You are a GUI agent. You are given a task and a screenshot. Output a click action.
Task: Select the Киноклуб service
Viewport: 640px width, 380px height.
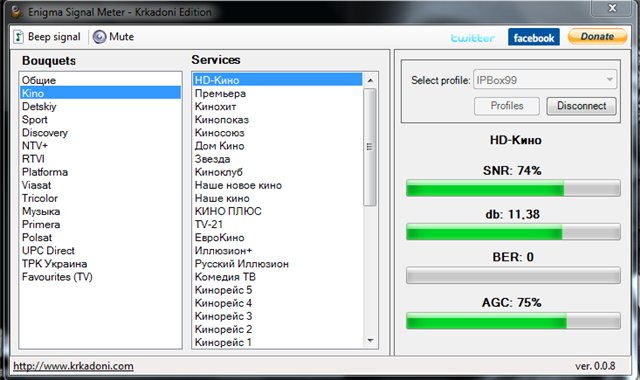(x=278, y=172)
